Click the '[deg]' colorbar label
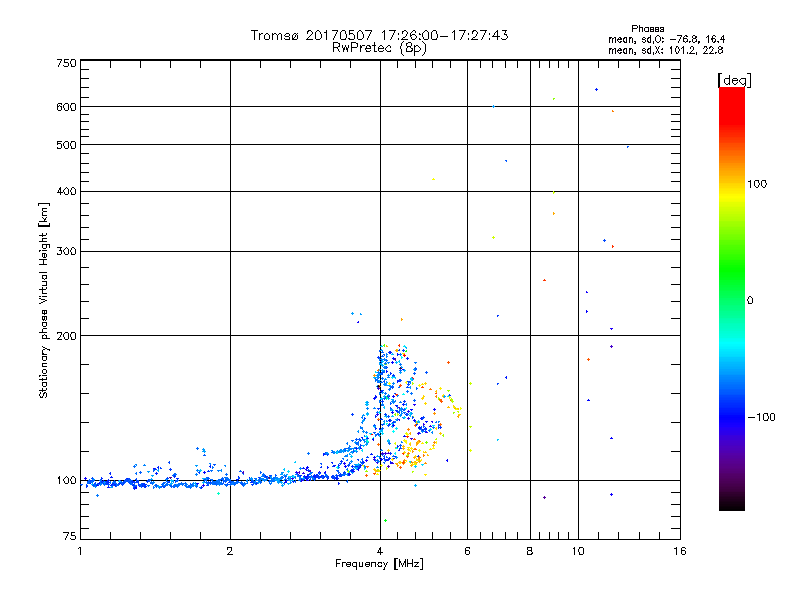800x600 pixels. pyautogui.click(x=734, y=80)
